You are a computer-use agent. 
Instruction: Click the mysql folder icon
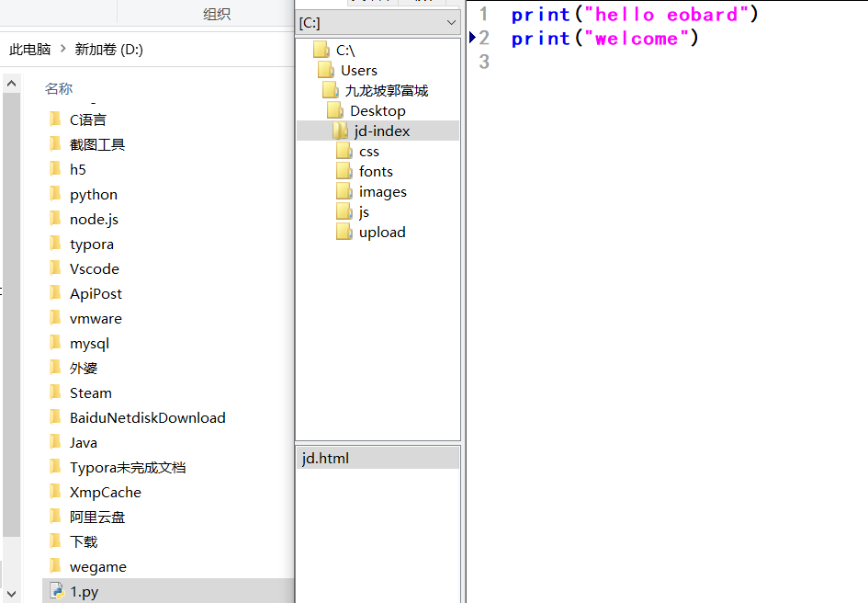click(55, 343)
